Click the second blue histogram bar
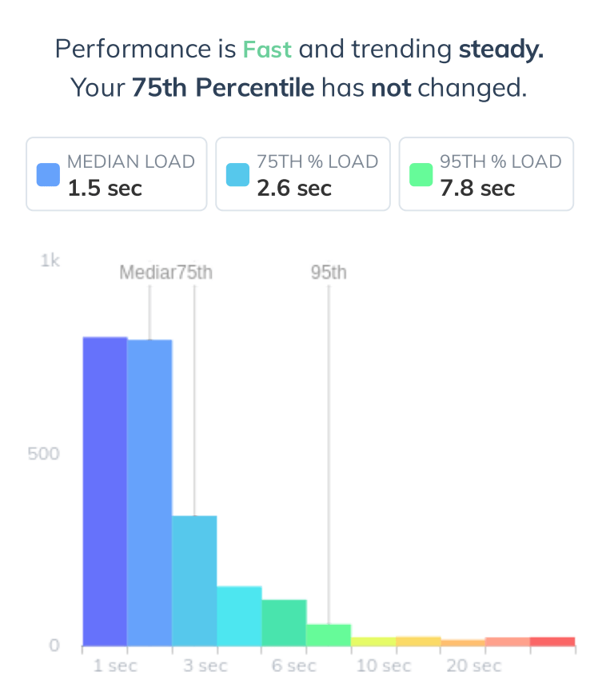This screenshot has width=606, height=700. (x=150, y=493)
